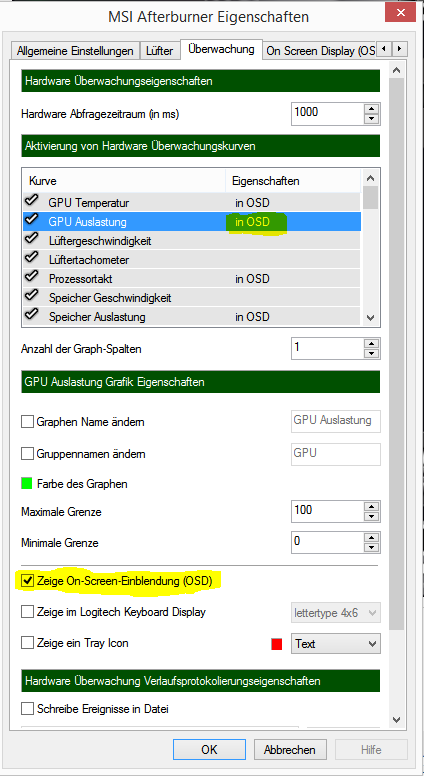
Task: Increase Anzahl der Graph-Spalten
Action: point(371,343)
